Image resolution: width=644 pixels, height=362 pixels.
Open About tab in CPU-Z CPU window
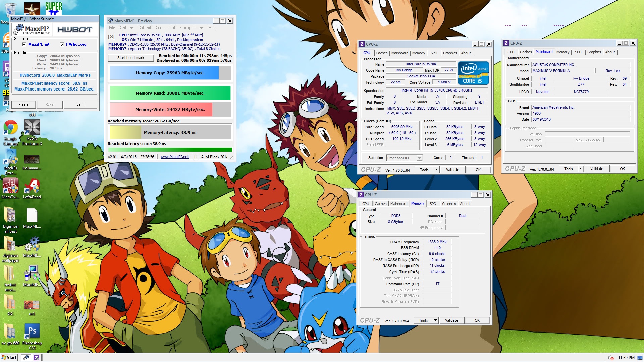coord(466,53)
